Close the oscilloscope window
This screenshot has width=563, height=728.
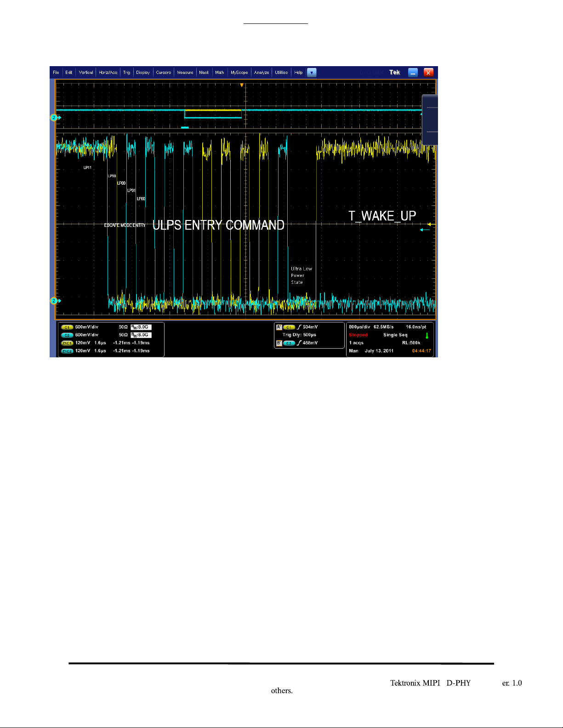[428, 73]
